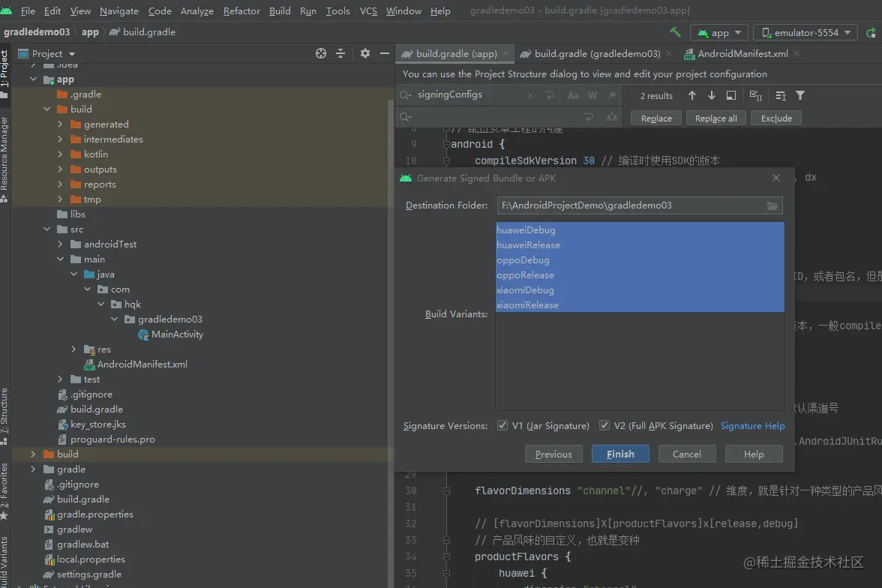This screenshot has height=588, width=882.
Task: Open search results in find window icon
Action: [x=730, y=96]
